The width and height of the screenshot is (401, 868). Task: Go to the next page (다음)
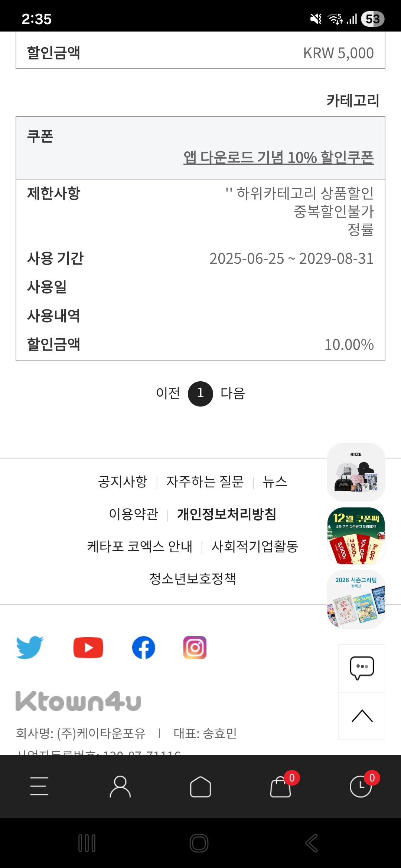pyautogui.click(x=233, y=393)
